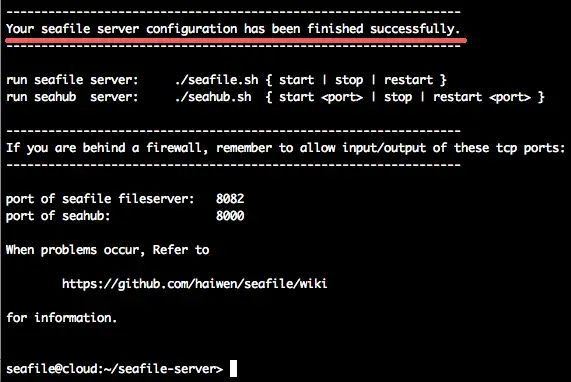Click the first <port> placeholder on seahub line
571x382 pixels.
pyautogui.click(x=342, y=97)
